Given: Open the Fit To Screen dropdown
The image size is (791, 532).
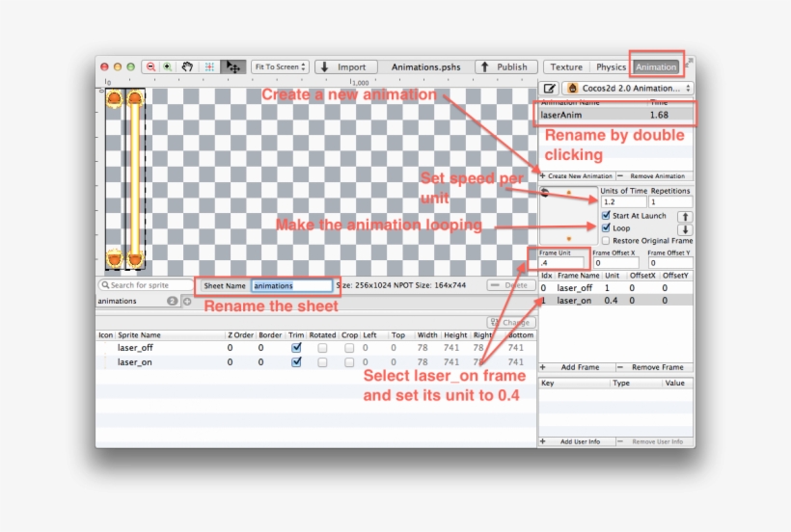Looking at the screenshot, I should coord(280,67).
